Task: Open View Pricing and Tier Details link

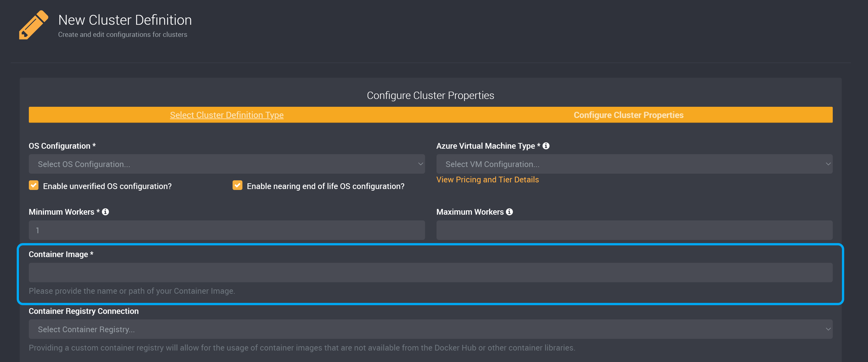Action: 488,180
